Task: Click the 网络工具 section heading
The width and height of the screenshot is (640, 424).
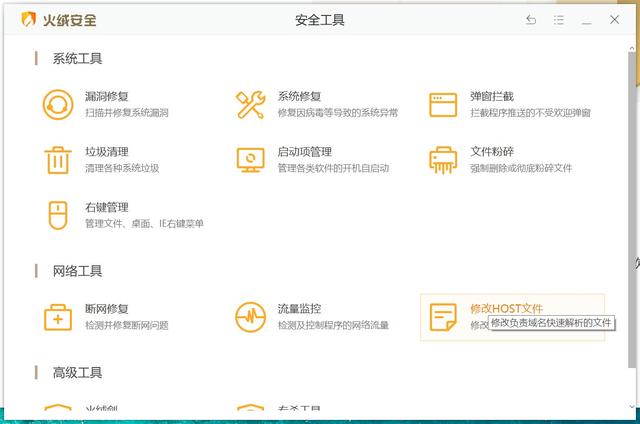Action: click(77, 271)
